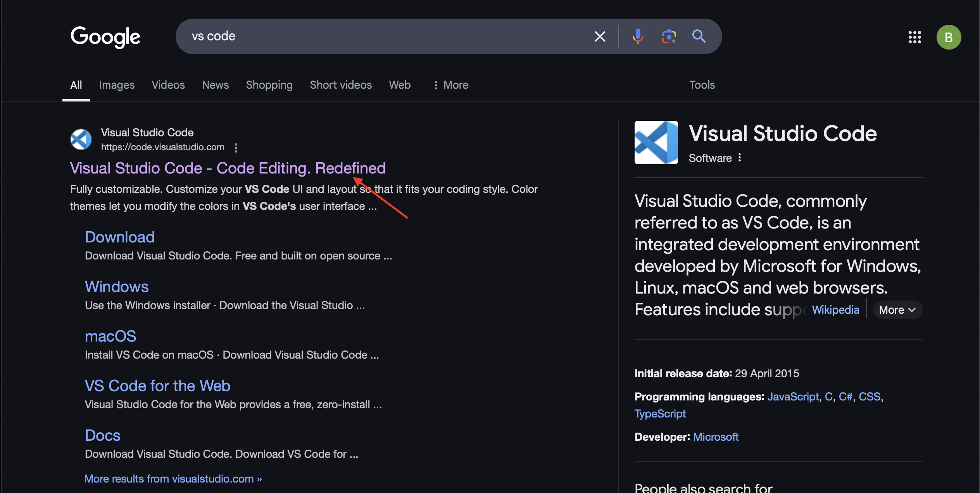Open the account avatar labeled B
Image resolution: width=980 pixels, height=493 pixels.
click(x=949, y=37)
